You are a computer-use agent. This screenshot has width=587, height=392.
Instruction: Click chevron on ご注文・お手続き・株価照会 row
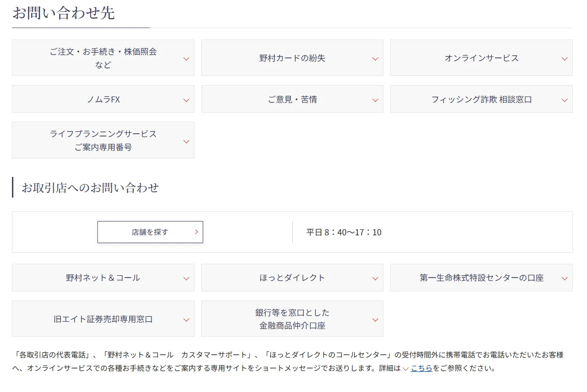pyautogui.click(x=186, y=59)
